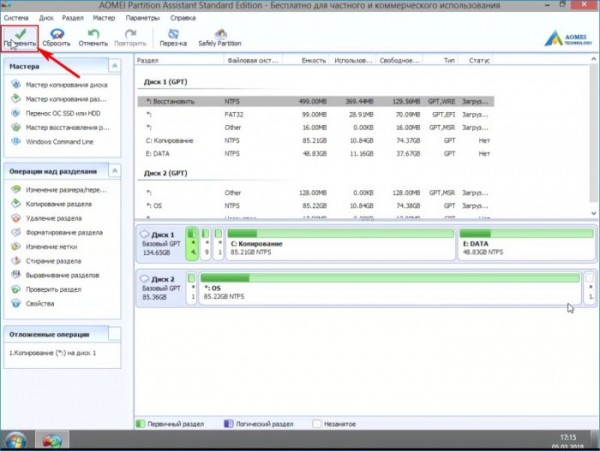Click the first small partition block on Диск 1
The image size is (600, 451).
click(192, 243)
